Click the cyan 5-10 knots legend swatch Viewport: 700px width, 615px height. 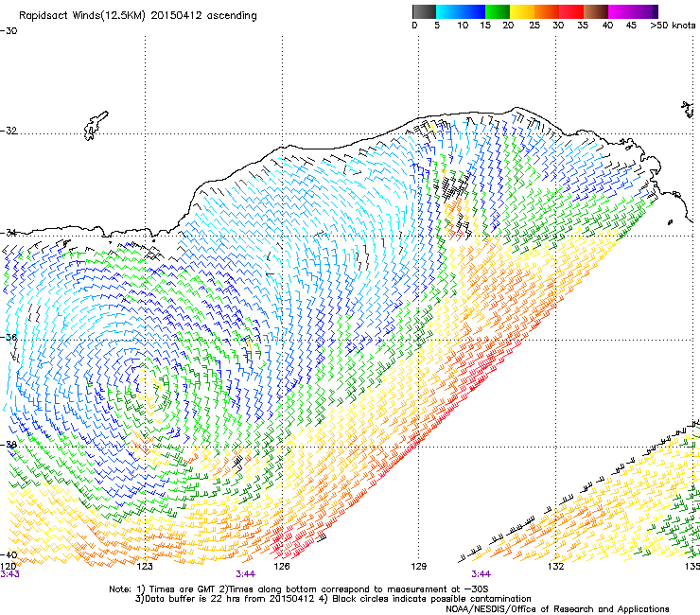(448, 11)
